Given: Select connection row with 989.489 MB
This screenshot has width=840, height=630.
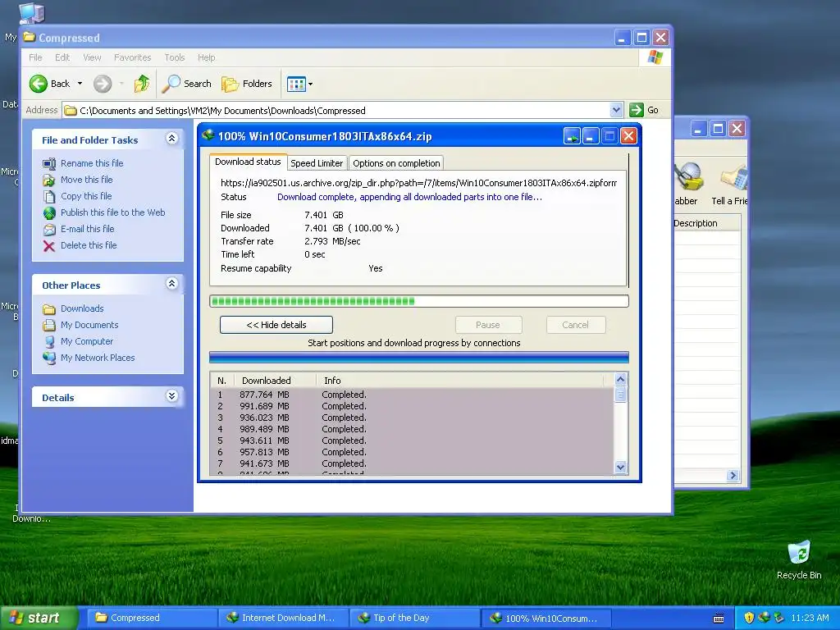Looking at the screenshot, I should click(x=412, y=429).
